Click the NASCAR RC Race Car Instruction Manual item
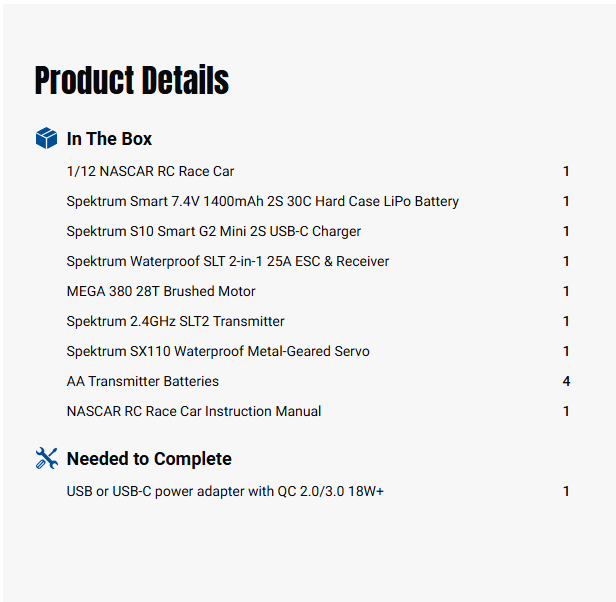616x602 pixels. click(x=194, y=411)
